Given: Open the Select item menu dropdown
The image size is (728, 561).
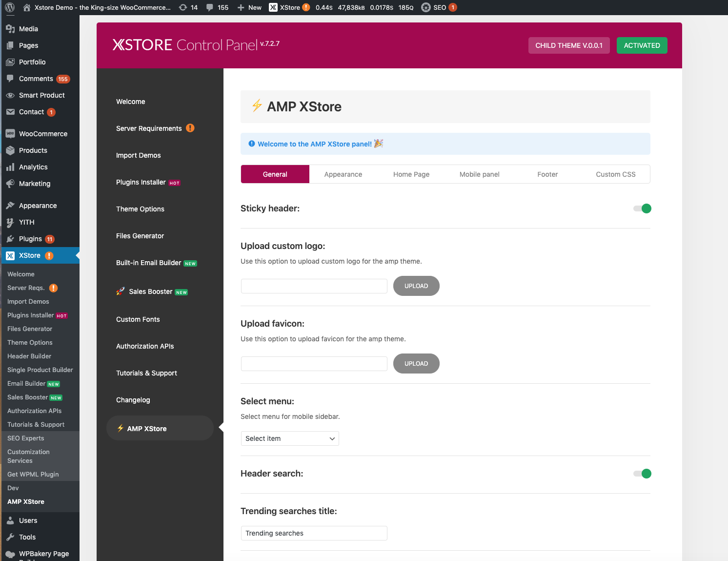Looking at the screenshot, I should [x=290, y=438].
